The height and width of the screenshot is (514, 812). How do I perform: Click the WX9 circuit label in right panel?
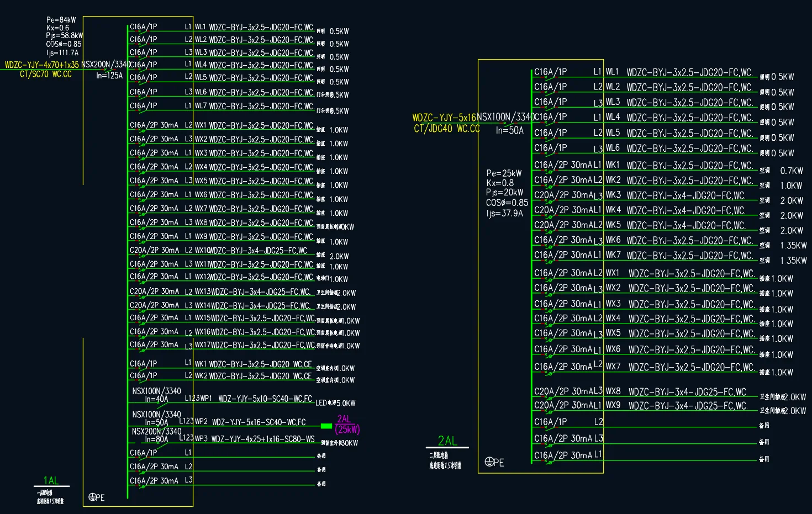pos(613,405)
